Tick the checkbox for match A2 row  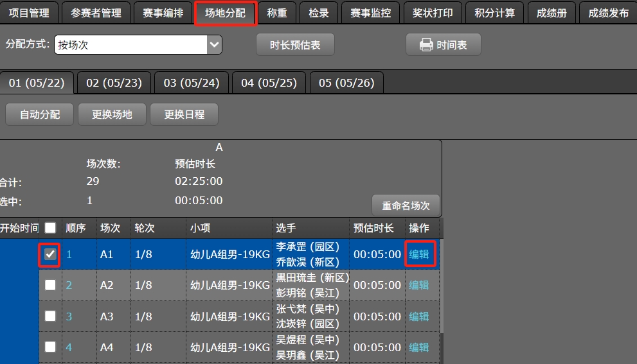tap(50, 285)
